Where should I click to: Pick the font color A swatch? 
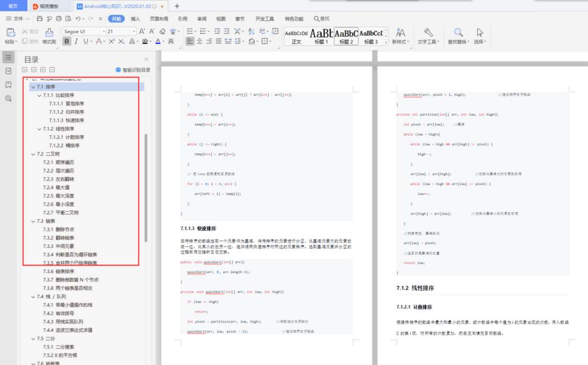pos(158,41)
